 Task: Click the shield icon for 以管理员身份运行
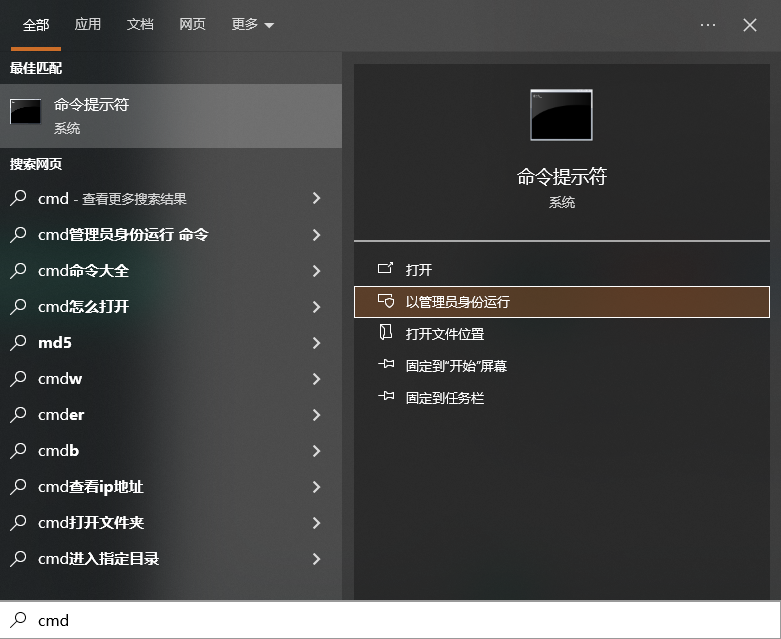click(386, 301)
